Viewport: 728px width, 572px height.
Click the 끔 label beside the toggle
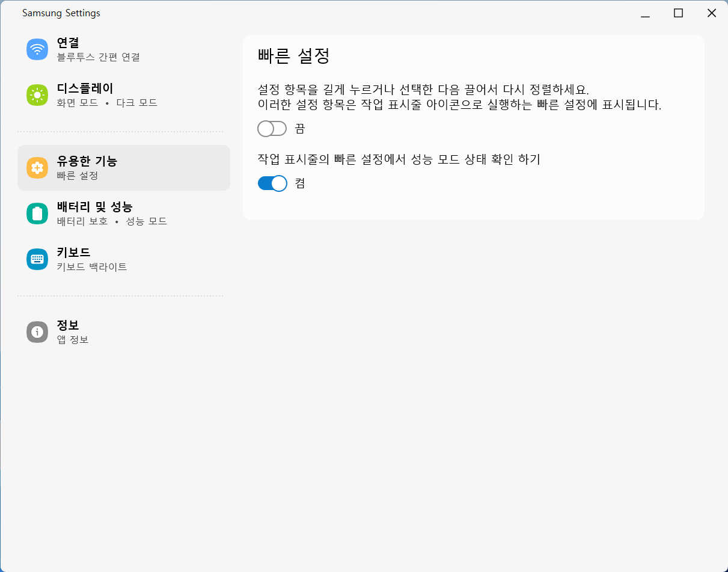point(300,129)
